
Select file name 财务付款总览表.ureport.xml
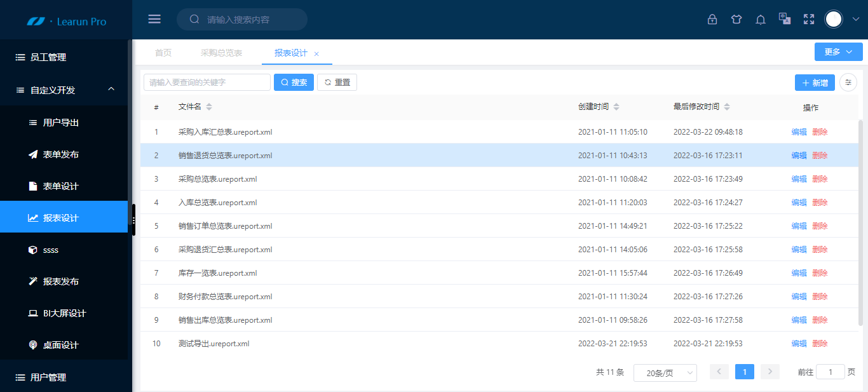pyautogui.click(x=225, y=297)
